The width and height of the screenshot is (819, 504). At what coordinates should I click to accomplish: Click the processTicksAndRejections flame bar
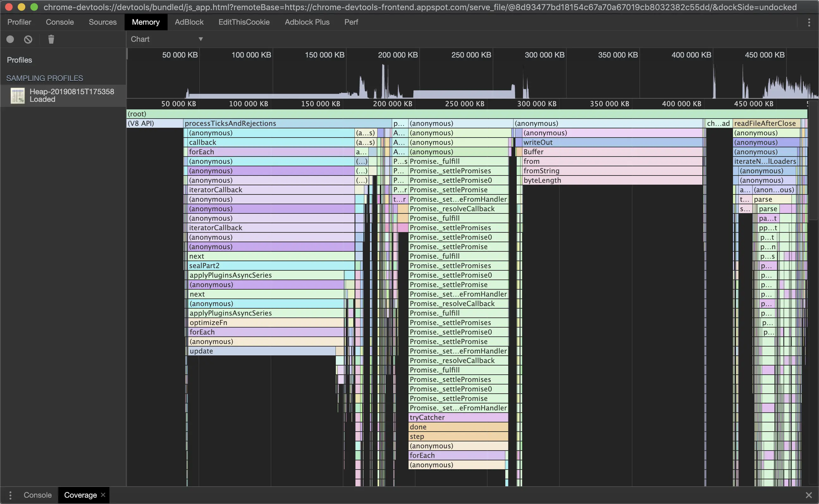coord(287,123)
